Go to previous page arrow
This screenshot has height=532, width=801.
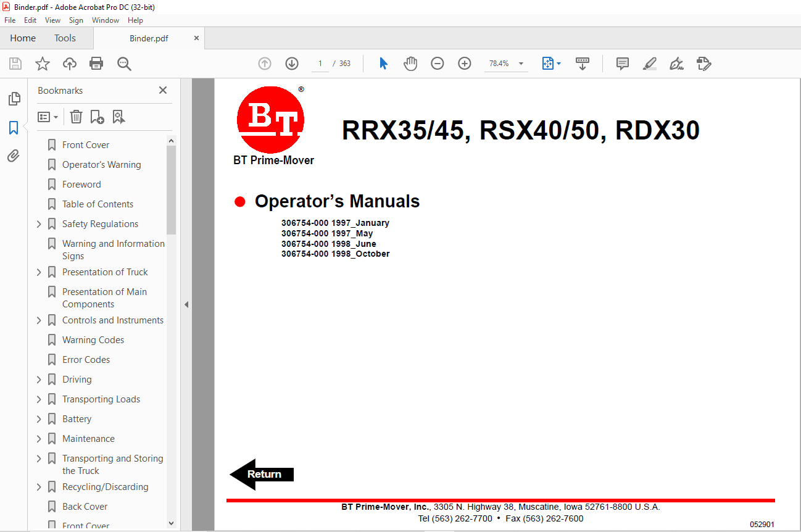[265, 64]
